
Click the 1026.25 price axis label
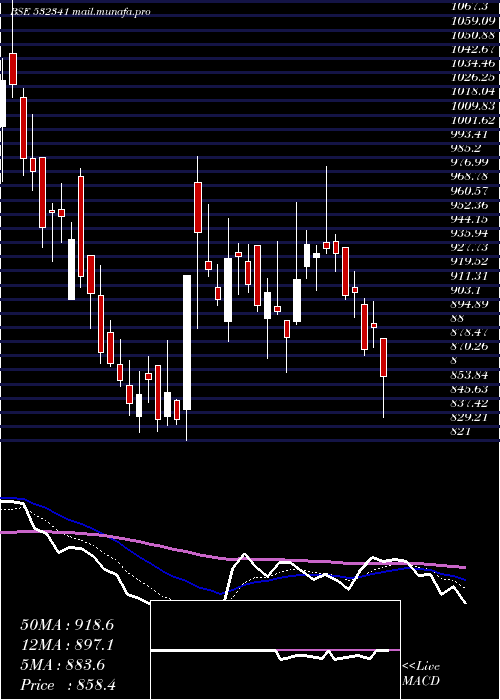point(475,77)
